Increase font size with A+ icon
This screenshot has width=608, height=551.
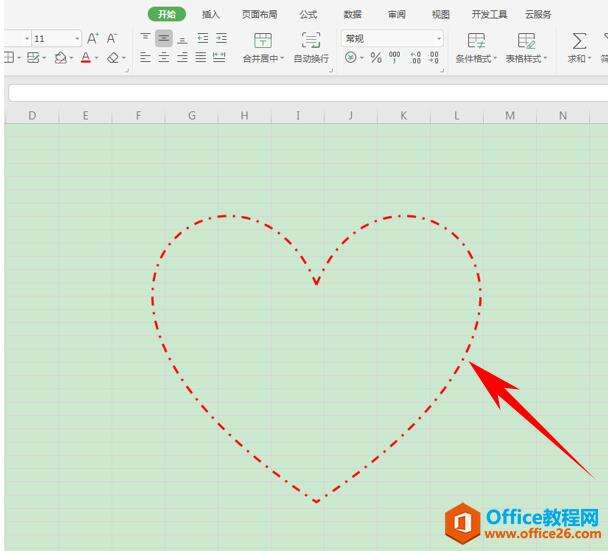(92, 38)
